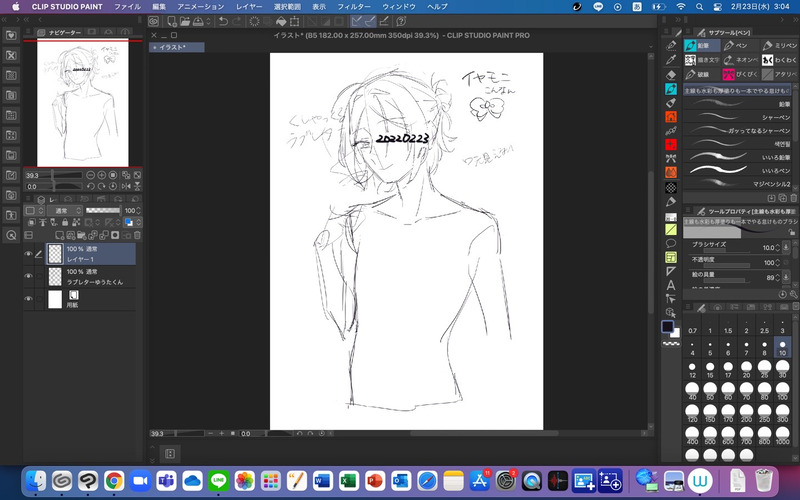Adjust 絵の具量 89 stepper arrows

[777, 278]
